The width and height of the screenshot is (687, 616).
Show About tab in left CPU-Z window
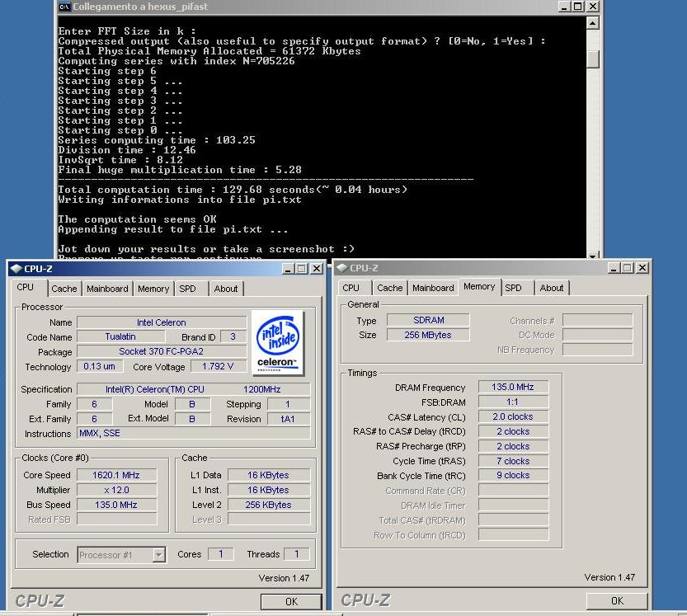tap(226, 289)
